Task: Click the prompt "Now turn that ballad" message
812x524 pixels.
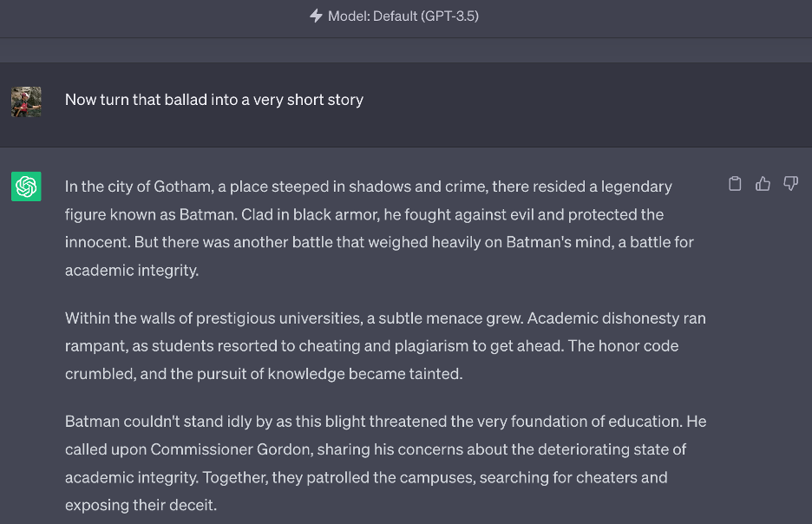Action: [213, 100]
